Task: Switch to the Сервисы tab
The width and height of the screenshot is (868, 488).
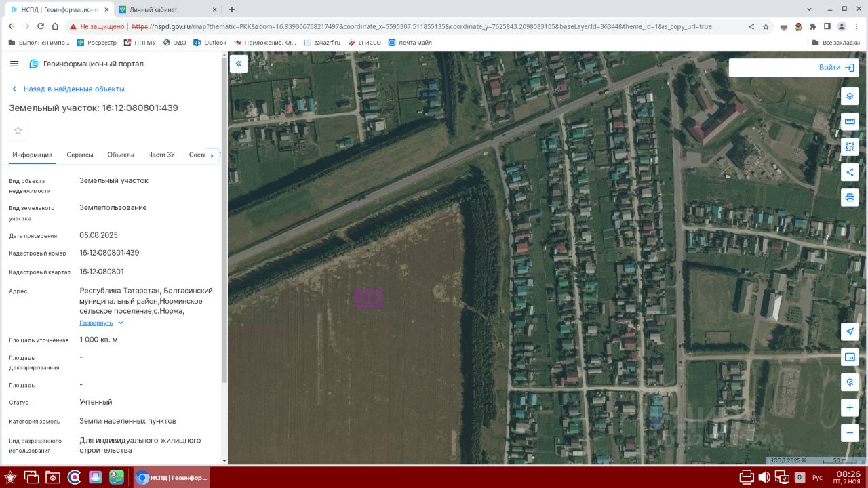Action: pyautogui.click(x=80, y=155)
